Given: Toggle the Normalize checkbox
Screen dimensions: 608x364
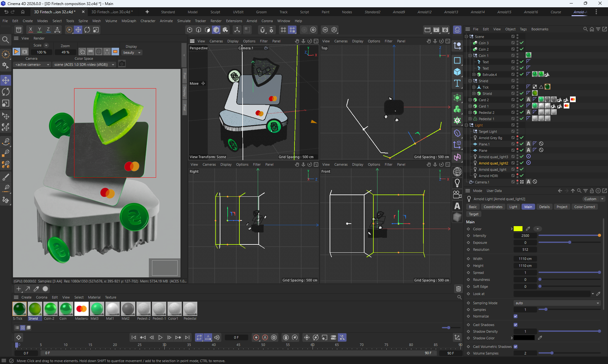Looking at the screenshot, I should point(516,316).
